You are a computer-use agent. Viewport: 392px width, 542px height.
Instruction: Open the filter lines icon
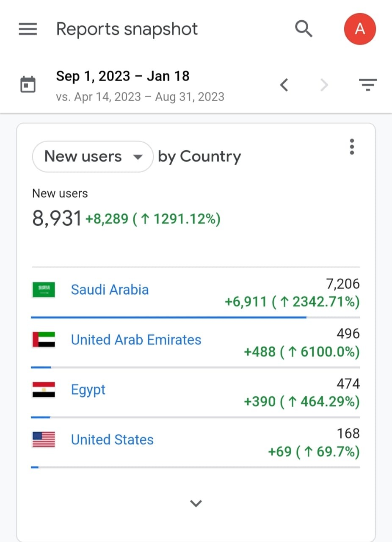coord(367,85)
